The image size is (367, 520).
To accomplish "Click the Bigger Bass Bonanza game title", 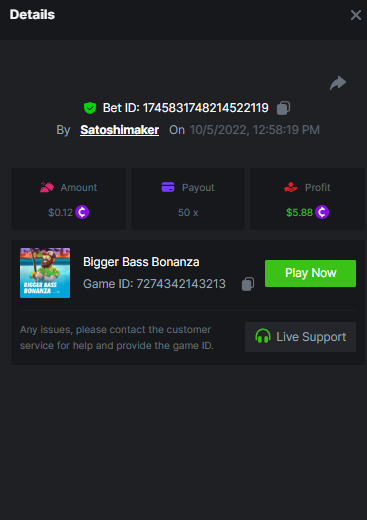I will (141, 262).
